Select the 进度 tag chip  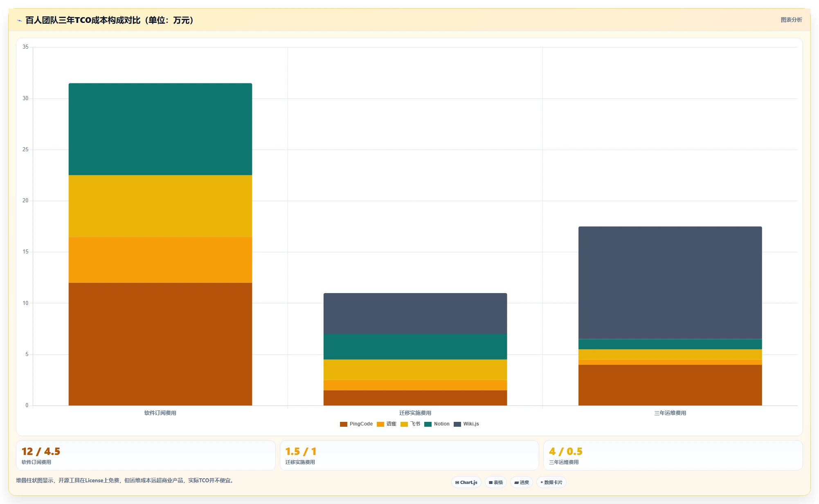tap(522, 482)
